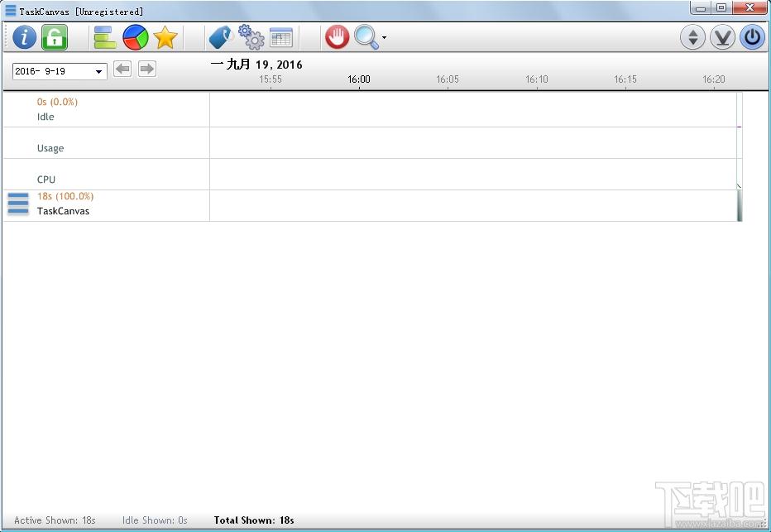Click the date heading 九月 19, 2016

(x=256, y=65)
